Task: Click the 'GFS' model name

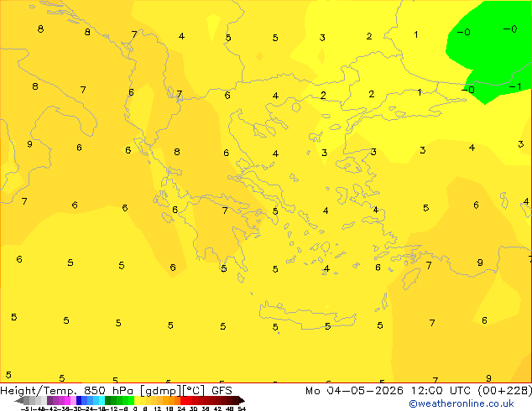Action: pos(222,391)
